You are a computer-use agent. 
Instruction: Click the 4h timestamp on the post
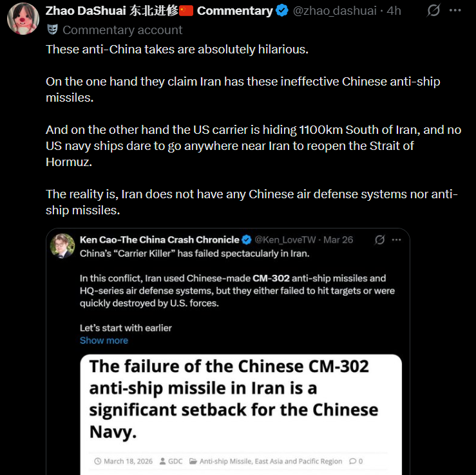[x=394, y=11]
